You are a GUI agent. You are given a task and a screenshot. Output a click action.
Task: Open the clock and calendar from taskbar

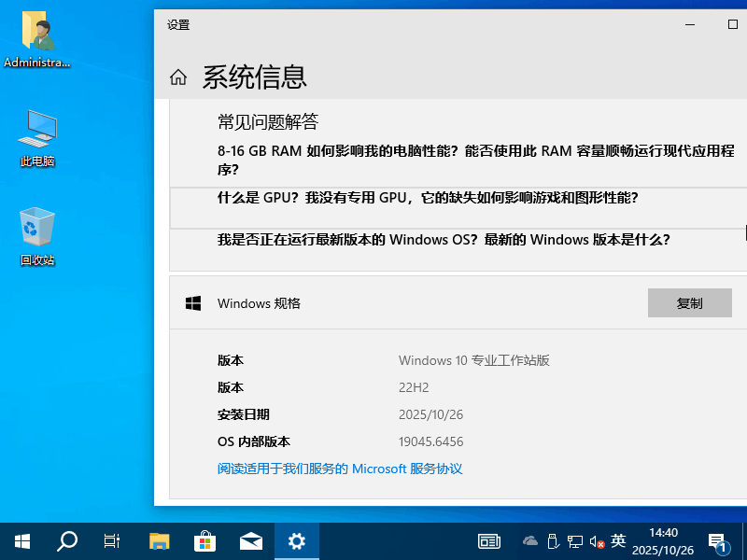tap(663, 540)
